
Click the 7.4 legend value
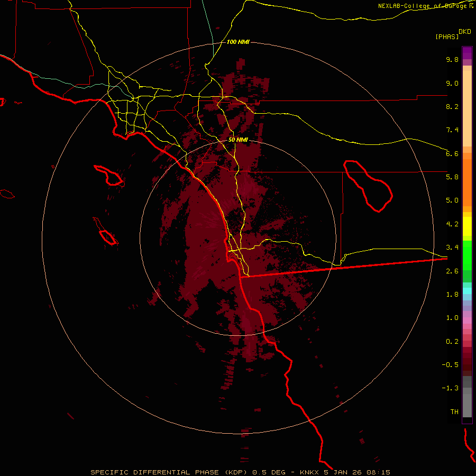coord(452,130)
